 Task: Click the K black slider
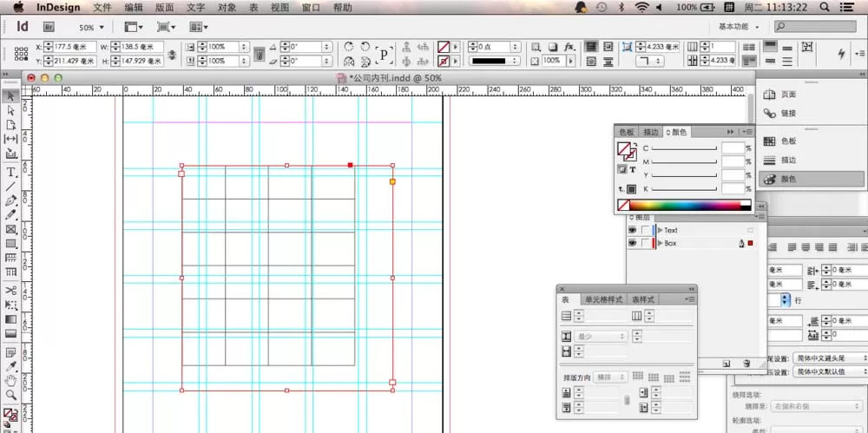point(684,189)
